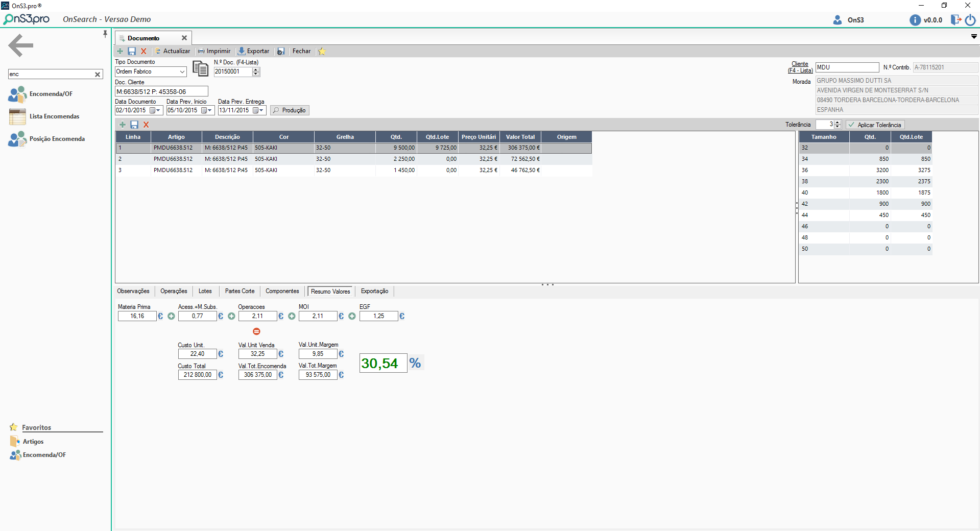Viewport: 980px width, 531px height.
Task: Click the plus icon after Operacoes value
Action: point(292,317)
